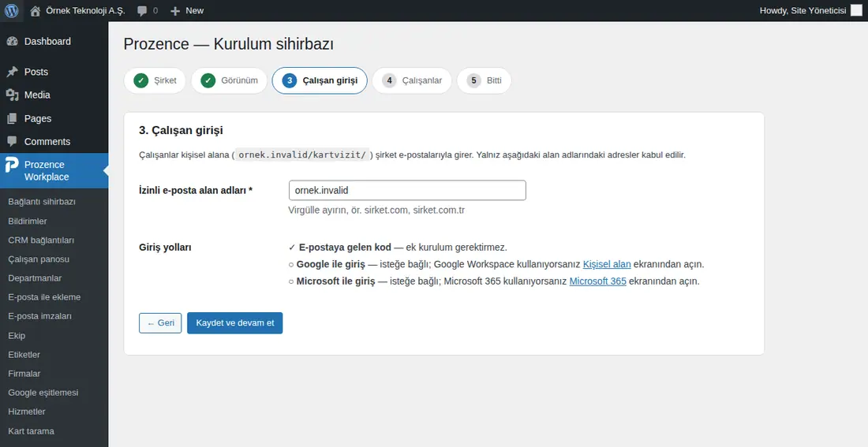The image size is (868, 447).
Task: Click the Media icon in sidebar
Action: click(x=12, y=95)
